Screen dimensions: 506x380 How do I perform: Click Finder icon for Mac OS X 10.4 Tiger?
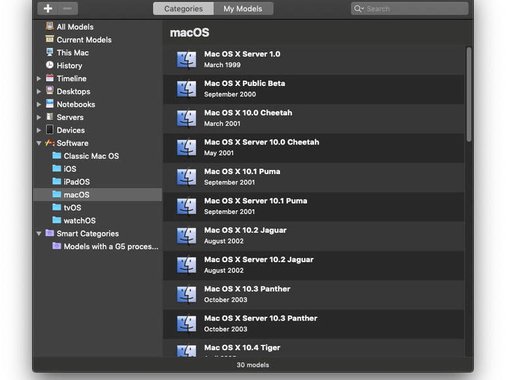(x=186, y=350)
